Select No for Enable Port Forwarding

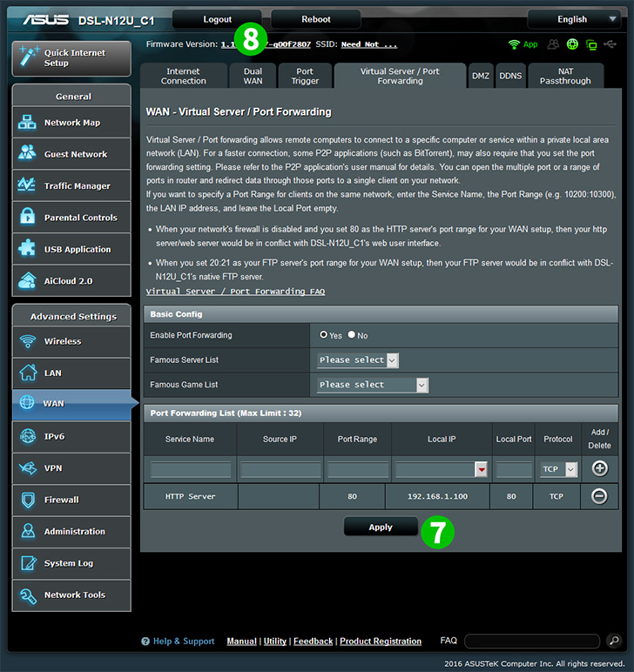[x=352, y=335]
